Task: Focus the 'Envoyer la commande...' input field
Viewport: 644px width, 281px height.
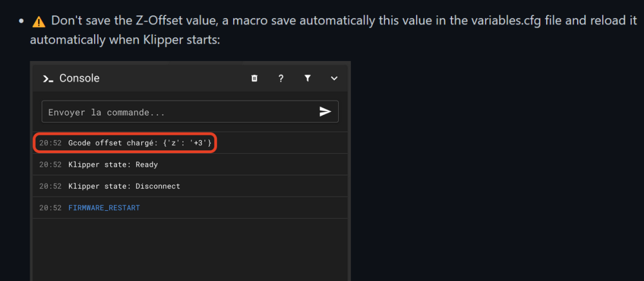Action: pos(180,112)
